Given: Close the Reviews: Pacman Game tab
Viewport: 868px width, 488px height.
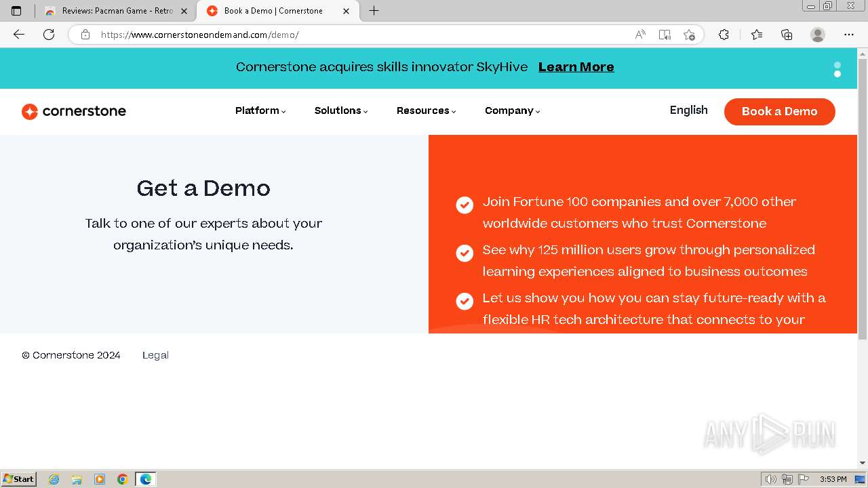Looking at the screenshot, I should pyautogui.click(x=184, y=11).
